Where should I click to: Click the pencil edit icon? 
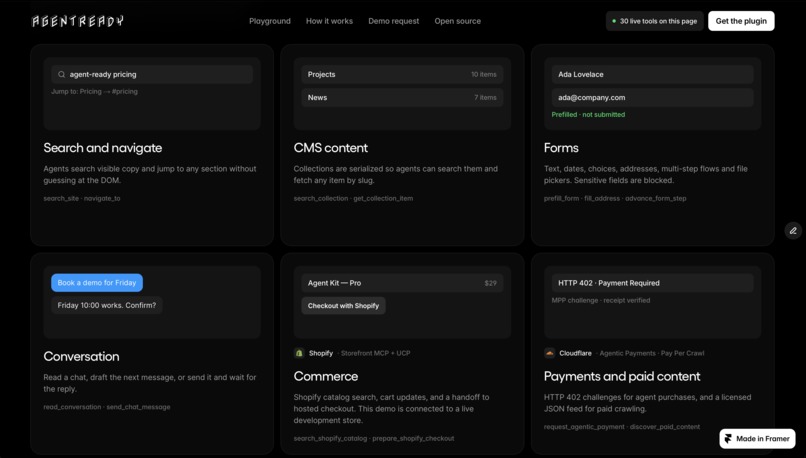(x=793, y=231)
